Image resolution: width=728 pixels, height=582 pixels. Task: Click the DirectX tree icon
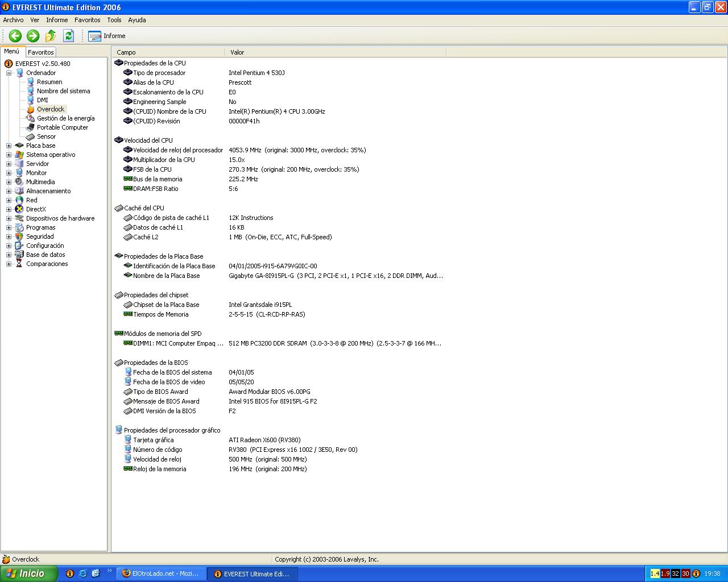(x=19, y=209)
